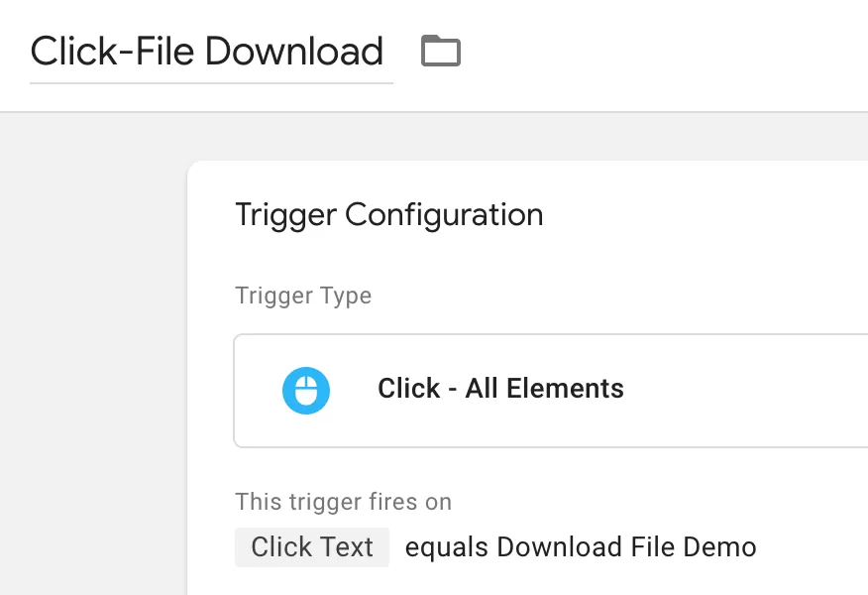Select the equals Download File Demo condition
The width and height of the screenshot is (868, 595).
pos(581,547)
